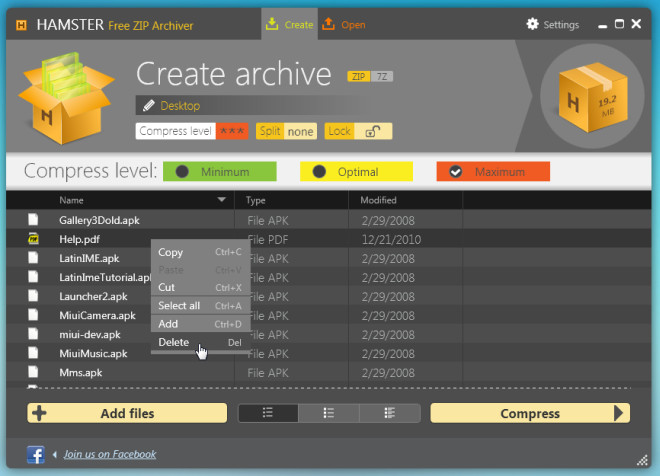Click the Name column sort arrow
Image resolution: width=660 pixels, height=476 pixels.
click(222, 199)
